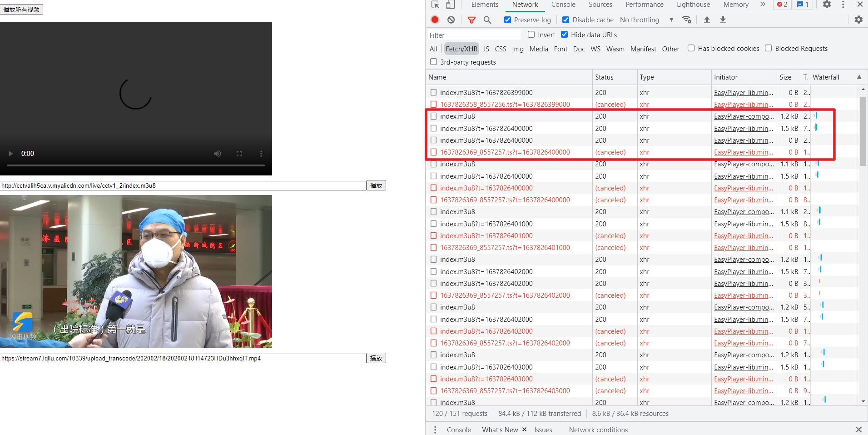The image size is (868, 435).
Task: Open DevTools main settings gear
Action: point(827,5)
